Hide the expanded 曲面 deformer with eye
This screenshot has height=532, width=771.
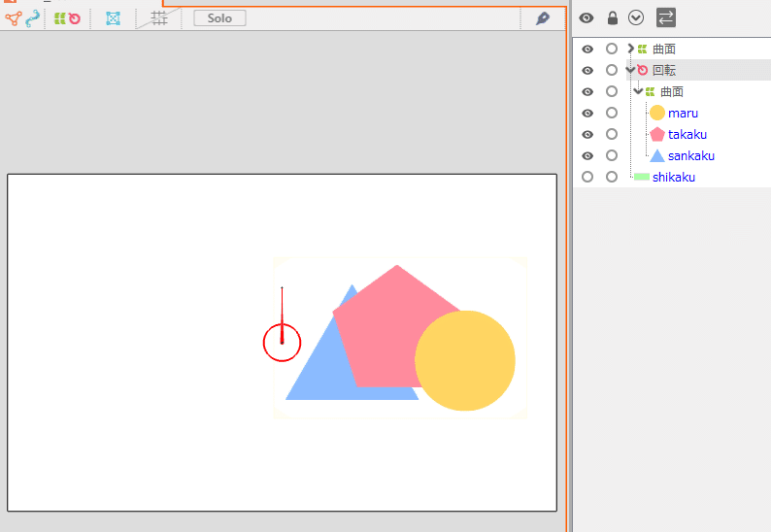pos(587,92)
